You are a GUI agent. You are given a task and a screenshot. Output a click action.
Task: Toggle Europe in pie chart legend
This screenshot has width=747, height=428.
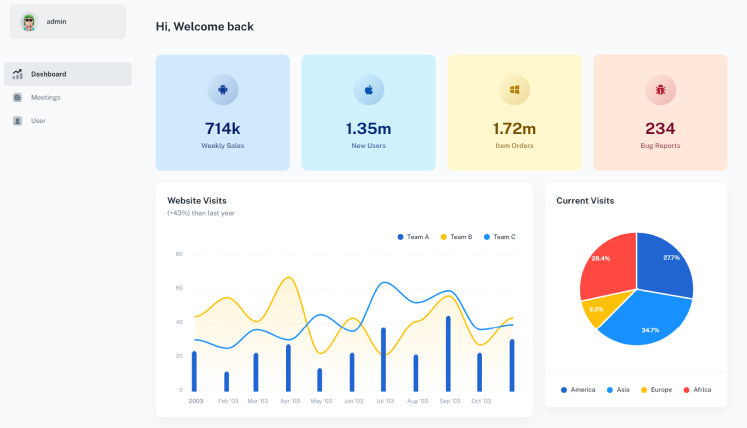click(x=656, y=390)
